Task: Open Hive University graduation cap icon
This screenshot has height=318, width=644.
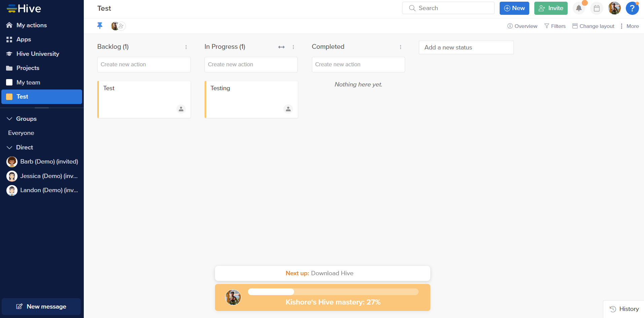Action: [9, 54]
